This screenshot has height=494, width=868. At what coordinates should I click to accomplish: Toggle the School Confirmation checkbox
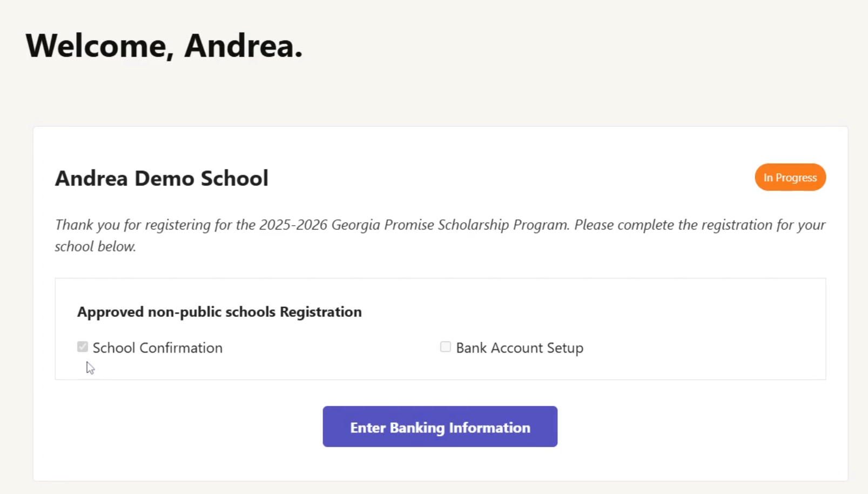pyautogui.click(x=83, y=347)
